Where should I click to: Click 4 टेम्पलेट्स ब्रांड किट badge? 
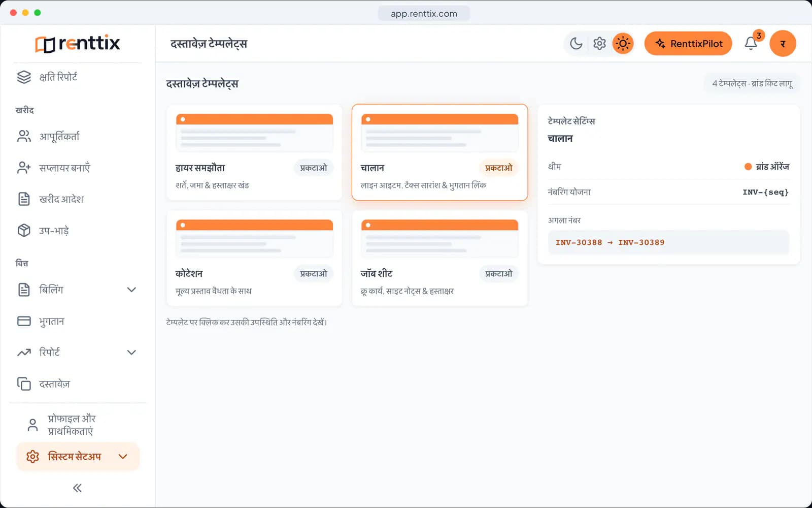752,83
